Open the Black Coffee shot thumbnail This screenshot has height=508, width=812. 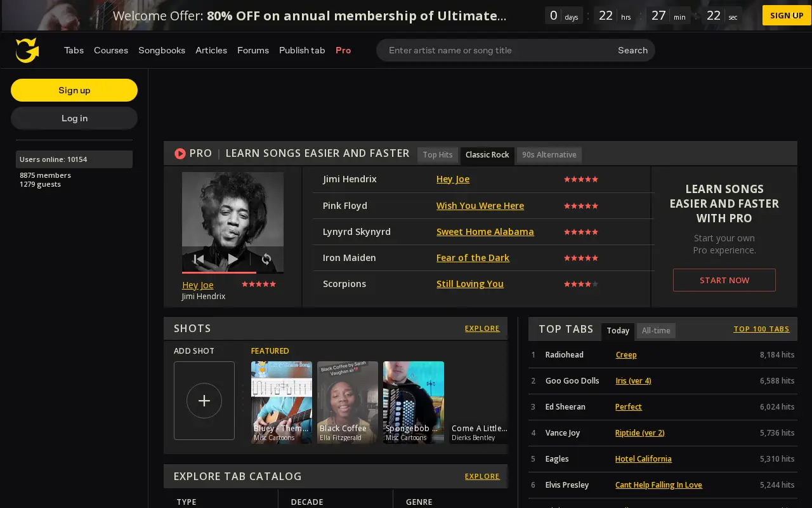tap(348, 403)
